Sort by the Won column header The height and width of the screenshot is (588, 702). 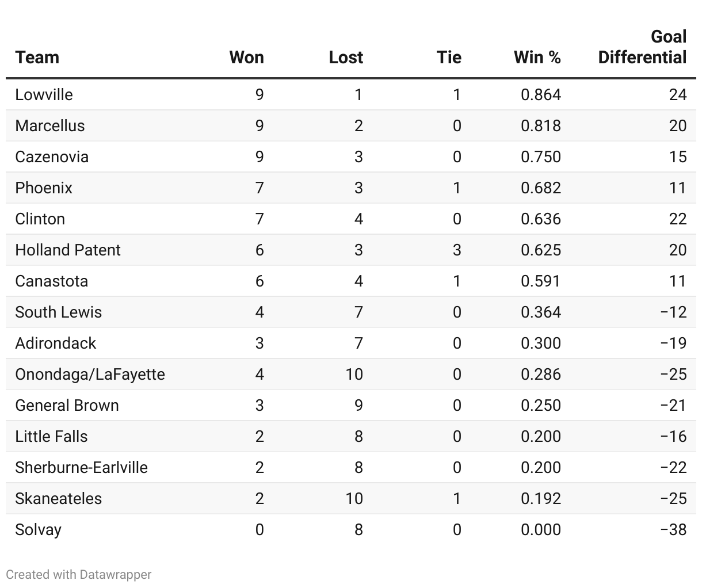point(246,58)
